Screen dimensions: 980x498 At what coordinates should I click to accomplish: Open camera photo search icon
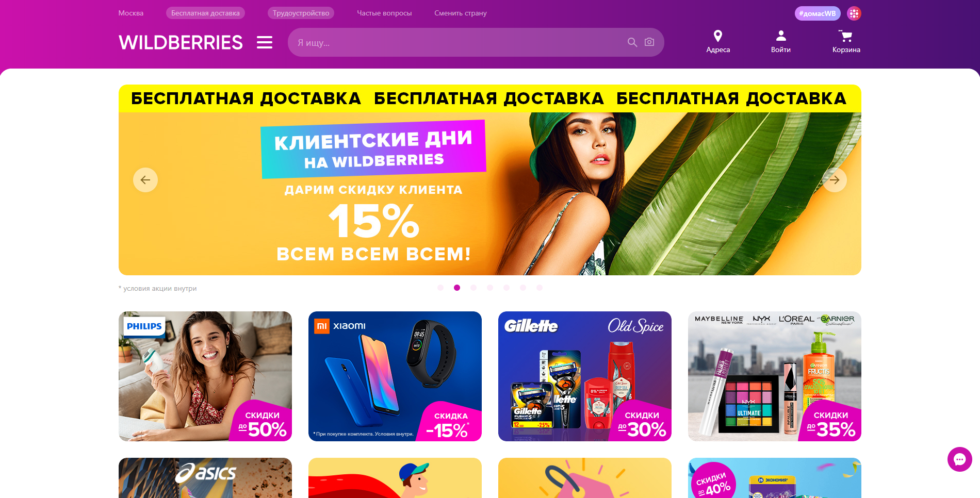(649, 42)
